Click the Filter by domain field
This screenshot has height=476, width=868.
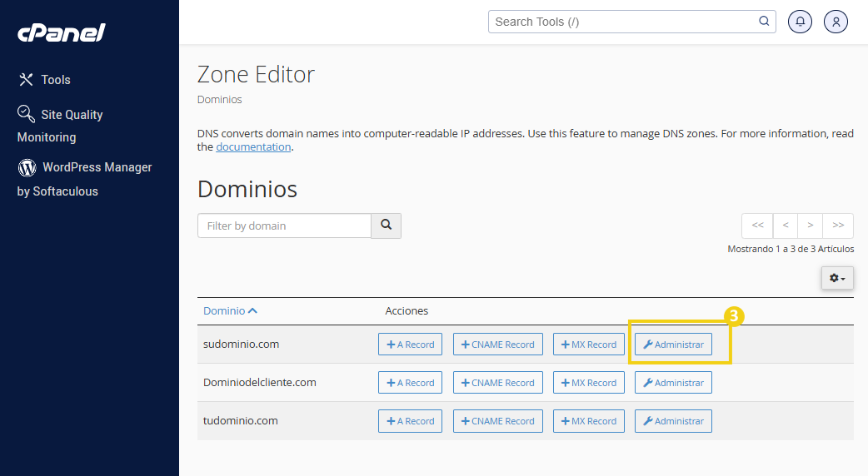(284, 226)
